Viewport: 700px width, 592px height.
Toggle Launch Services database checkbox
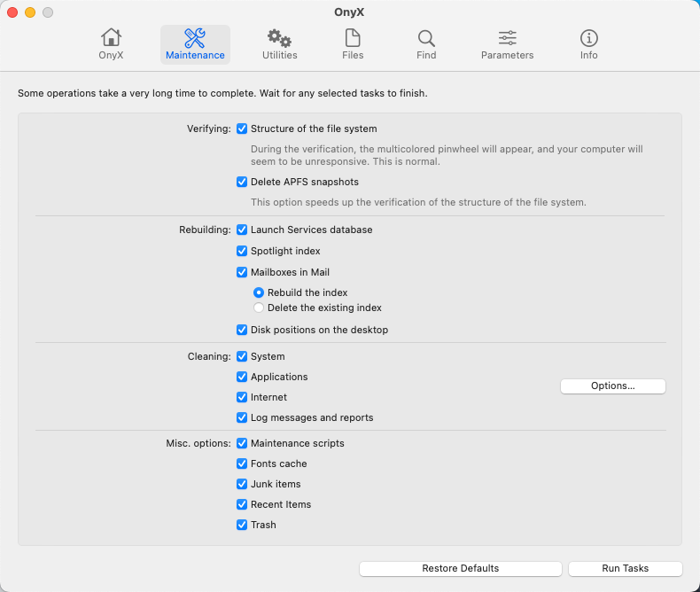(x=242, y=230)
